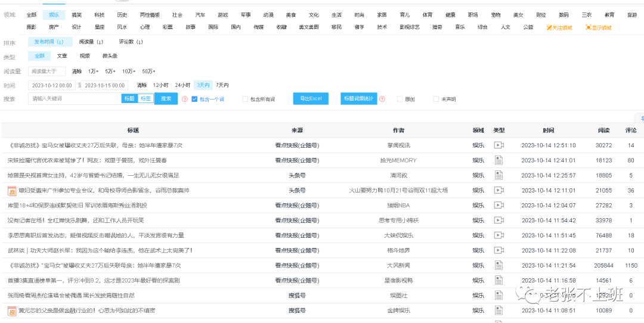
Task: Click the article type icon for 大风新闻 row
Action: (x=499, y=266)
